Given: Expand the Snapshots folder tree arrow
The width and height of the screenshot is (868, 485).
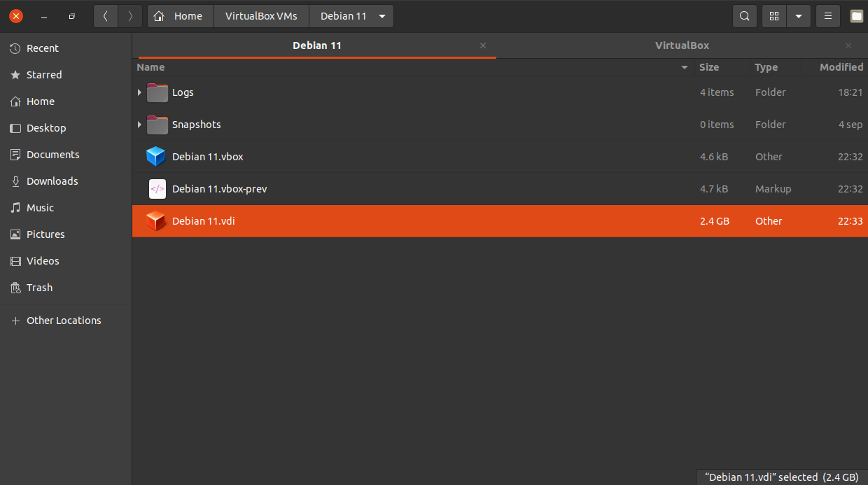Looking at the screenshot, I should point(140,125).
